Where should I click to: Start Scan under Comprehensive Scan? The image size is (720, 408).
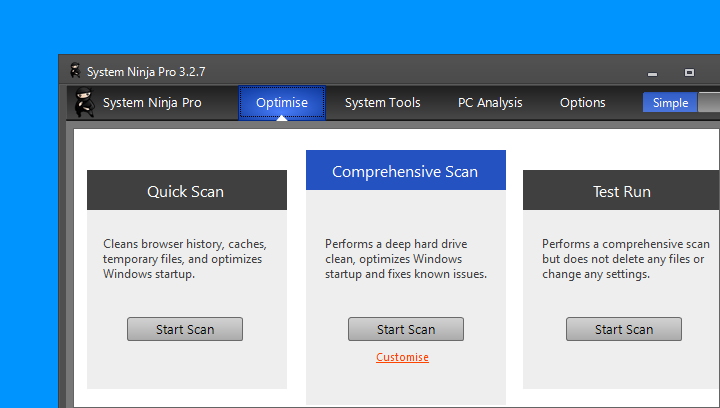406,329
